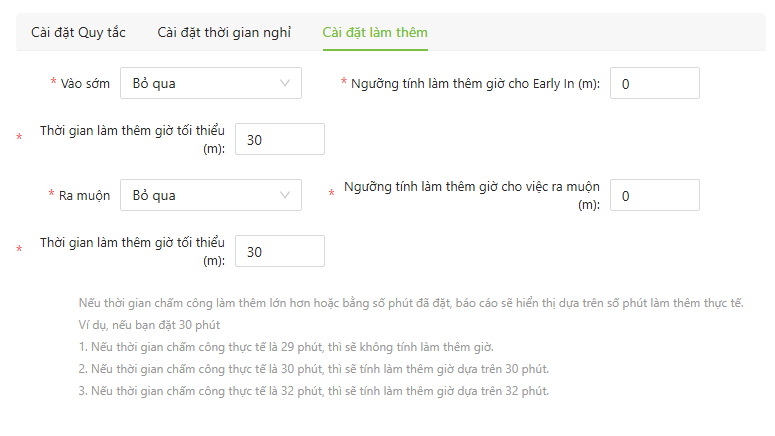Select the "Cài đặt làm thêm" tab
775x436 pixels.
tap(375, 32)
